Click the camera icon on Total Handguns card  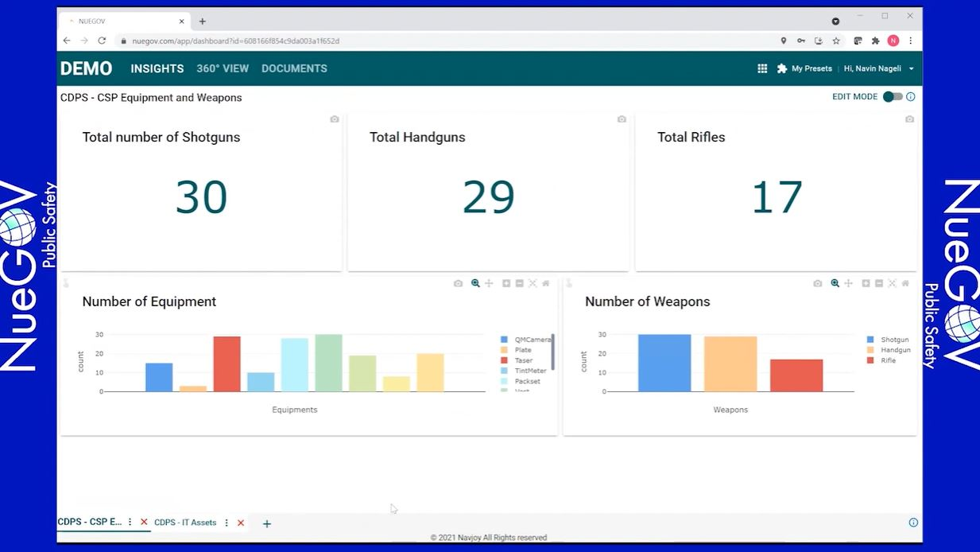622,119
